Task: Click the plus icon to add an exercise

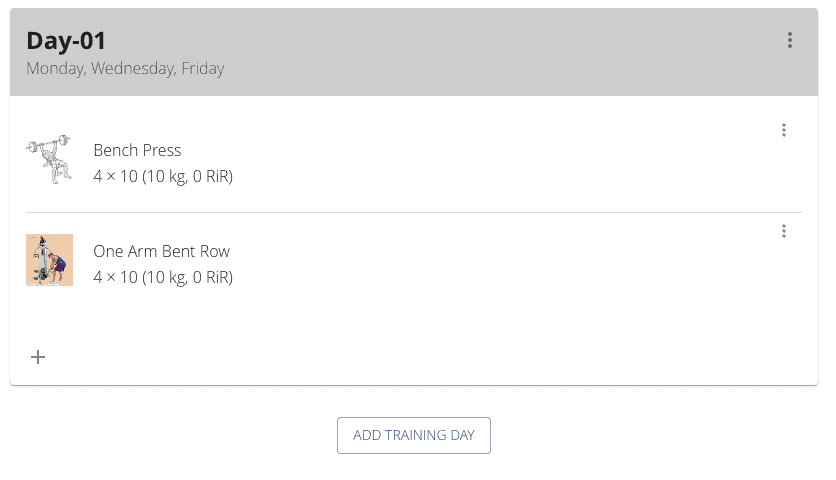Action: click(38, 357)
